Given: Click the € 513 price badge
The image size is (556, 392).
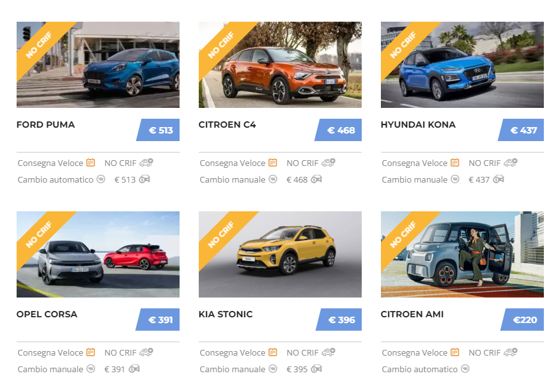Looking at the screenshot, I should 158,130.
